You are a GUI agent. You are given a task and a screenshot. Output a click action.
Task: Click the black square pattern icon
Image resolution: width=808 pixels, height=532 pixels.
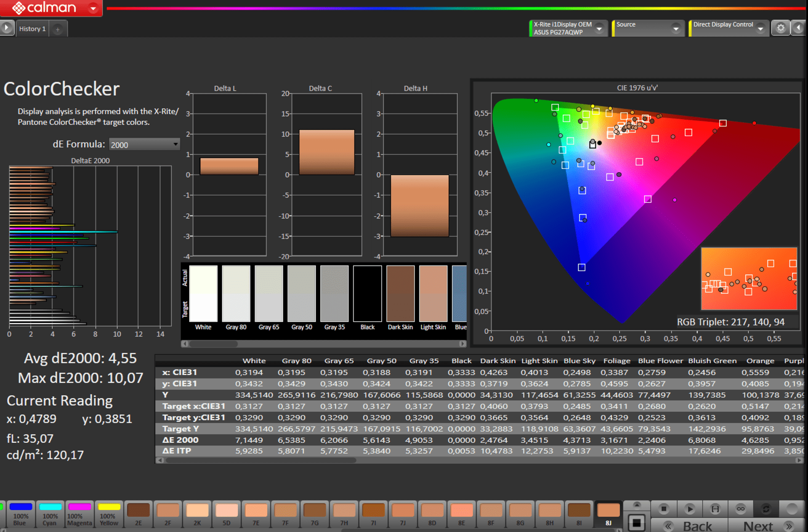click(x=636, y=523)
